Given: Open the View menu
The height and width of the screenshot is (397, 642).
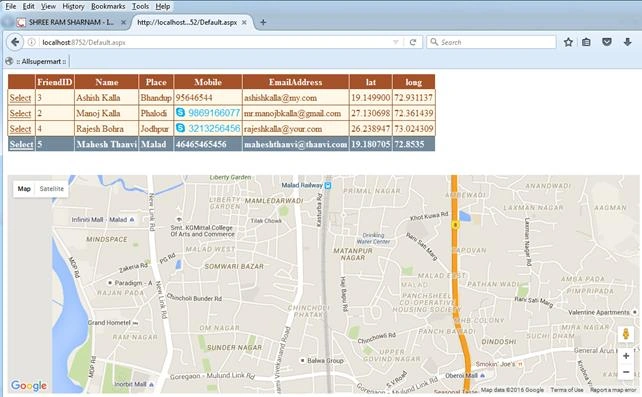Looking at the screenshot, I should 48,6.
